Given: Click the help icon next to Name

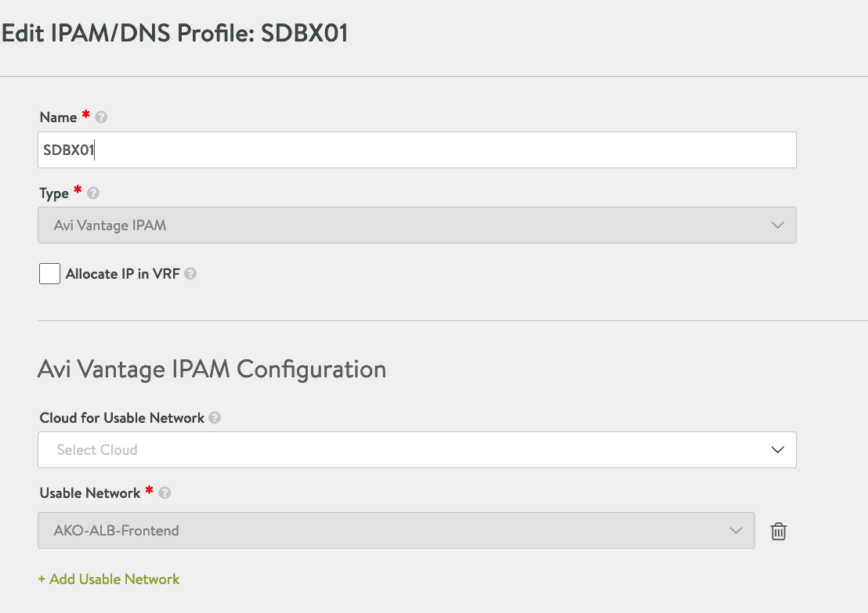Looking at the screenshot, I should [101, 117].
